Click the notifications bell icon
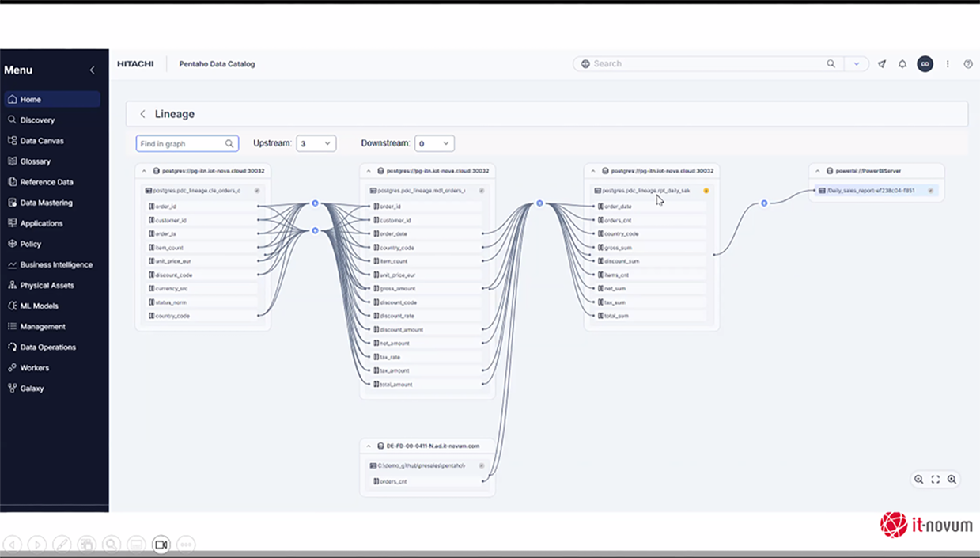The height and width of the screenshot is (558, 980). [902, 64]
